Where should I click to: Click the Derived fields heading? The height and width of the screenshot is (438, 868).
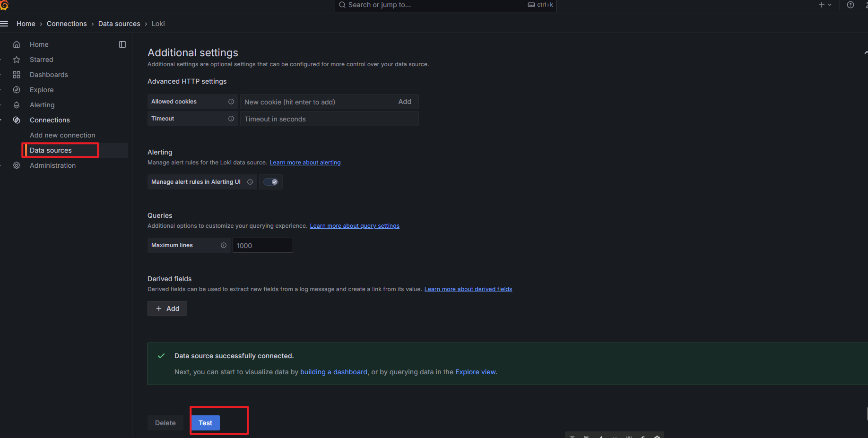point(170,279)
